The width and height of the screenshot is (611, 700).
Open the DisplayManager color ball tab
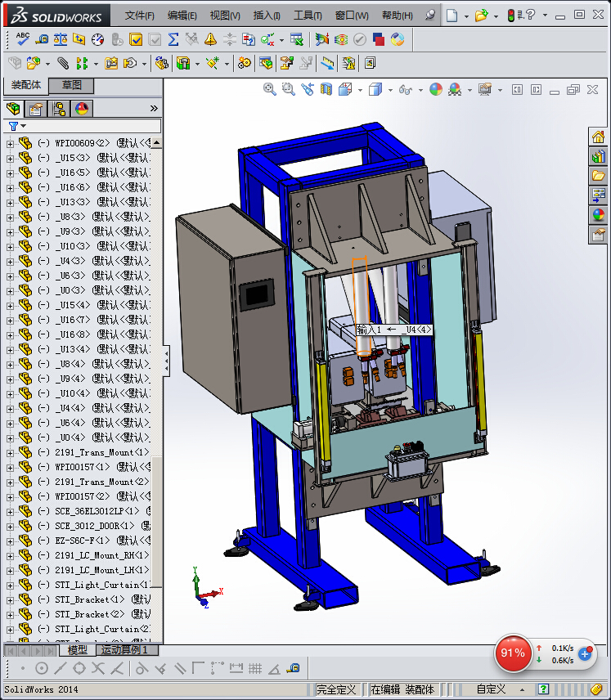pyautogui.click(x=82, y=109)
